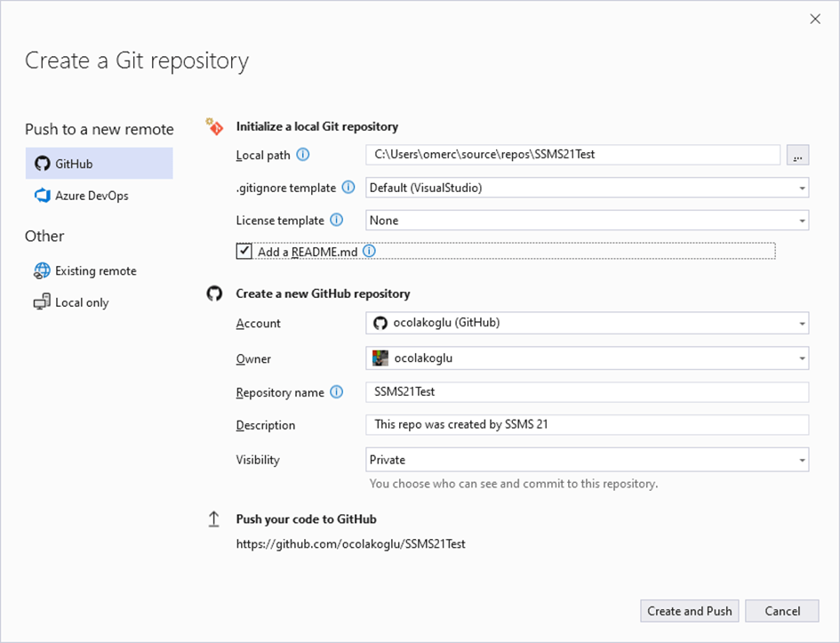
Task: Click the Local path info icon
Action: click(x=303, y=155)
